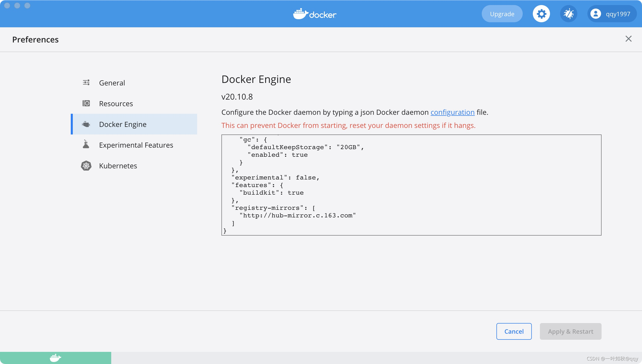Navigate to Kubernetes preferences section

pyautogui.click(x=118, y=166)
